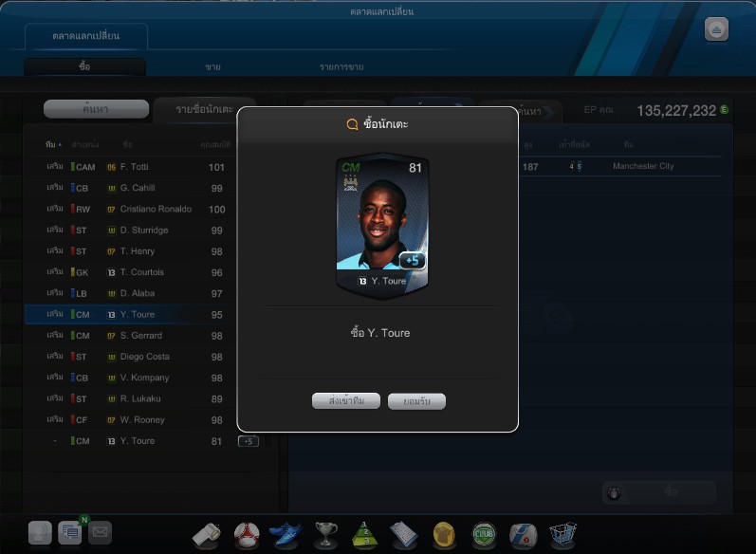This screenshot has height=554, width=756.
Task: Open the profile avatar icon
Action: (40, 533)
